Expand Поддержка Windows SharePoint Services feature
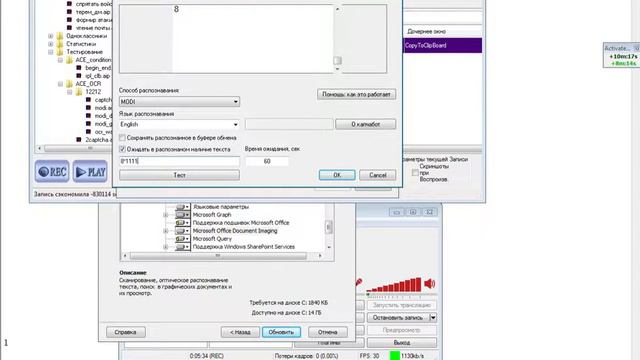640x360 pixels. coord(166,247)
